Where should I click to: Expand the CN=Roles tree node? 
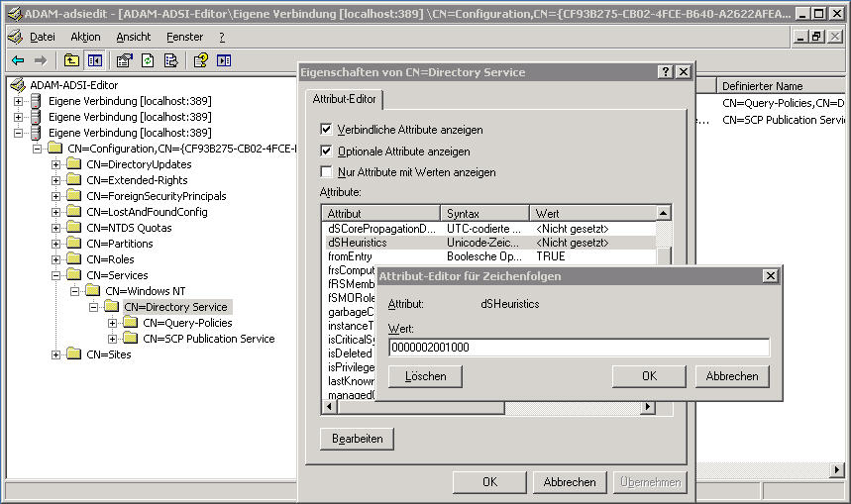pos(55,258)
